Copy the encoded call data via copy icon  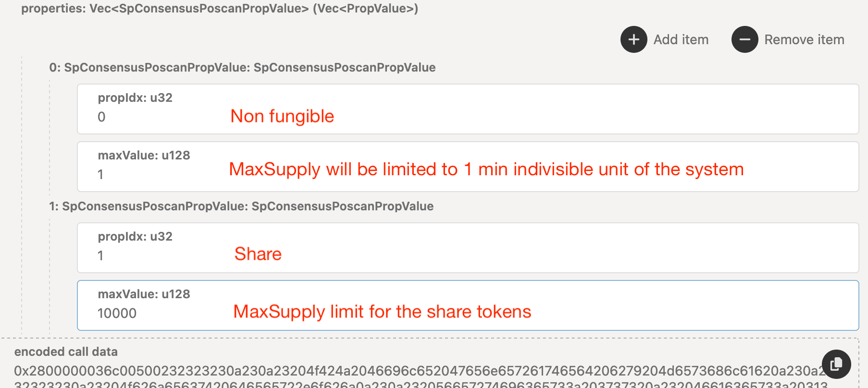tap(836, 364)
